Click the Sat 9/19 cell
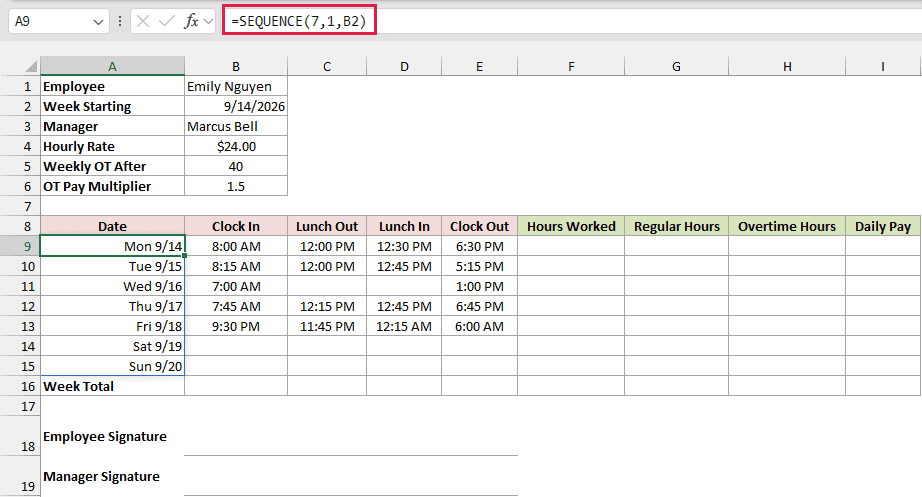This screenshot has height=497, width=922. [112, 346]
